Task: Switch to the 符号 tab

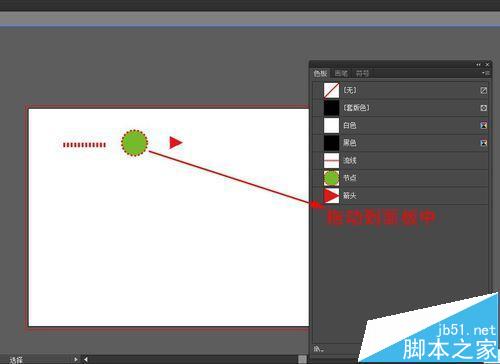Action: 362,73
